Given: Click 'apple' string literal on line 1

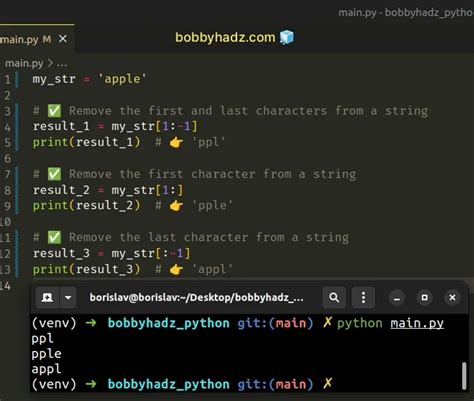Looking at the screenshot, I should [122, 79].
